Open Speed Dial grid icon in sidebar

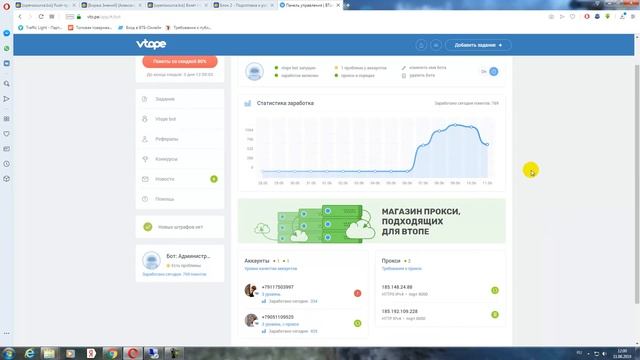click(7, 119)
